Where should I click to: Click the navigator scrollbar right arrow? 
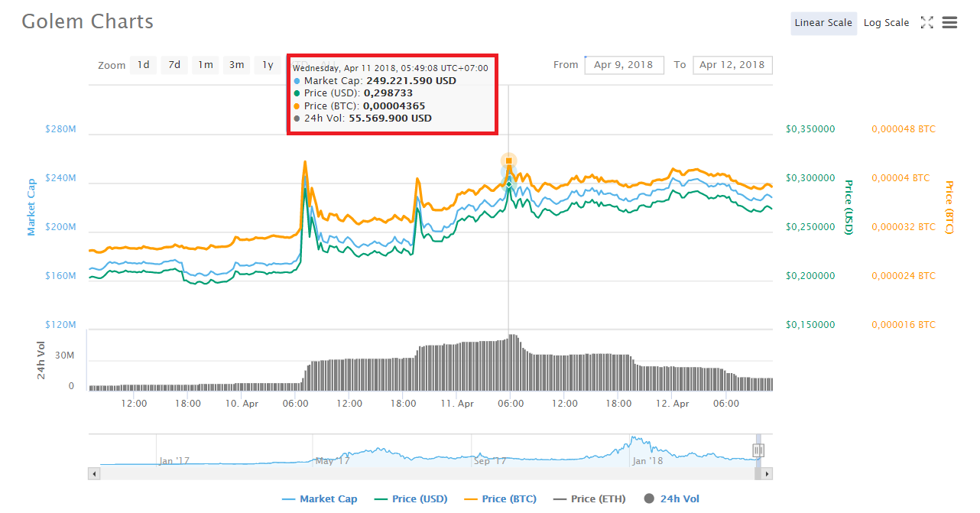click(767, 474)
